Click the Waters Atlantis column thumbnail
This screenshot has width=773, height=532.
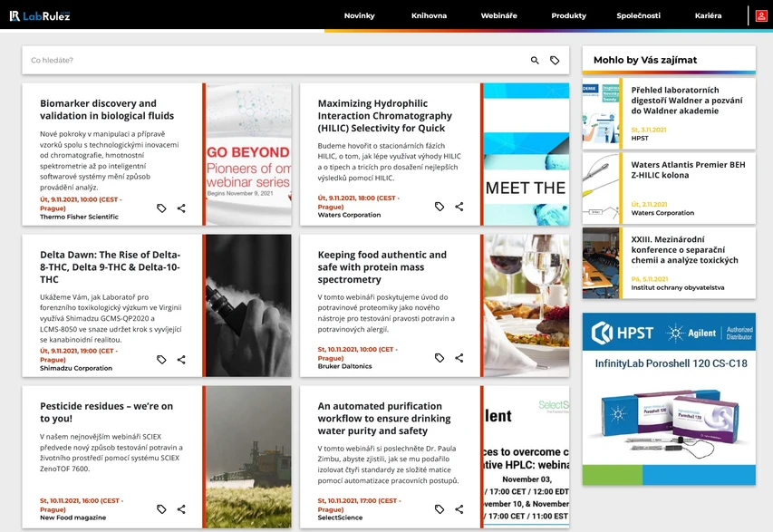pyautogui.click(x=601, y=189)
